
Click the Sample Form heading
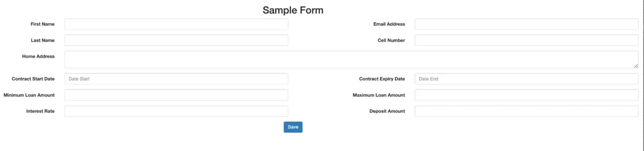coord(293,10)
